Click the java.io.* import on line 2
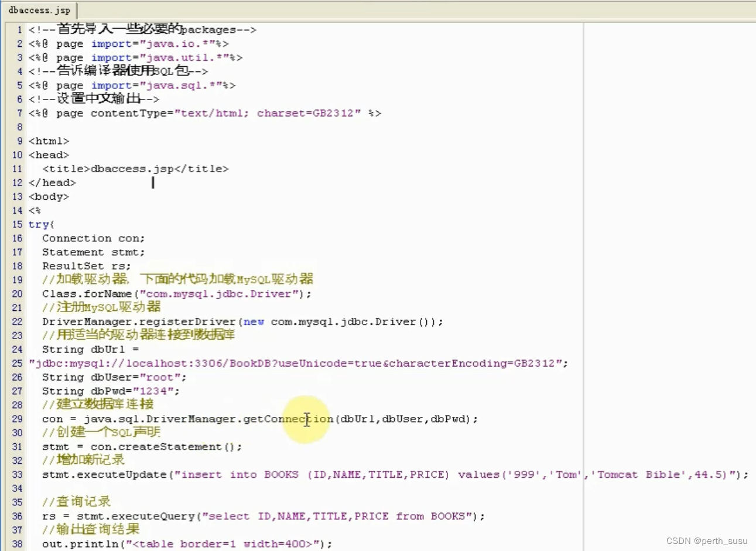The width and height of the screenshot is (756, 551). click(x=128, y=44)
